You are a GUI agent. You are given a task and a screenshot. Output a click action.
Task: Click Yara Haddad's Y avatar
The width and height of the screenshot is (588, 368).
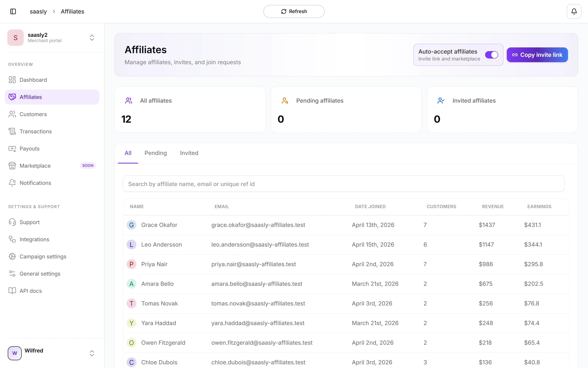131,323
